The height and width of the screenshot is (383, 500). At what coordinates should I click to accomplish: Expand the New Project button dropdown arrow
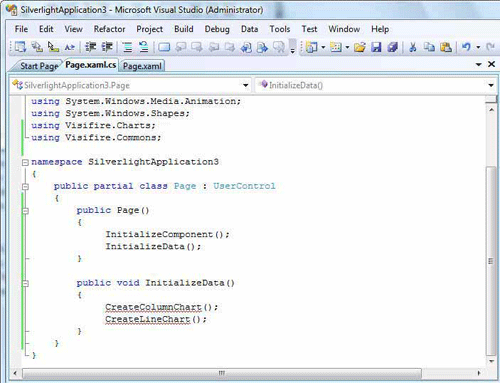pos(323,47)
